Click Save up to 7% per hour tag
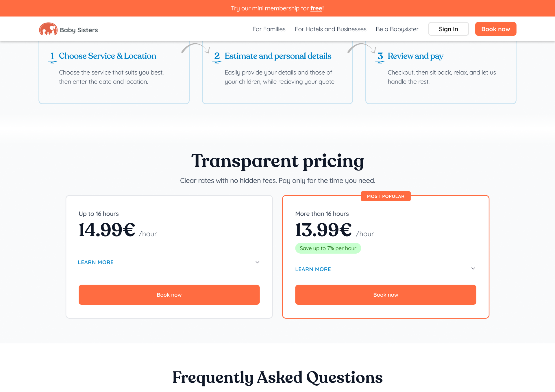This screenshot has height=392, width=555. pyautogui.click(x=328, y=248)
